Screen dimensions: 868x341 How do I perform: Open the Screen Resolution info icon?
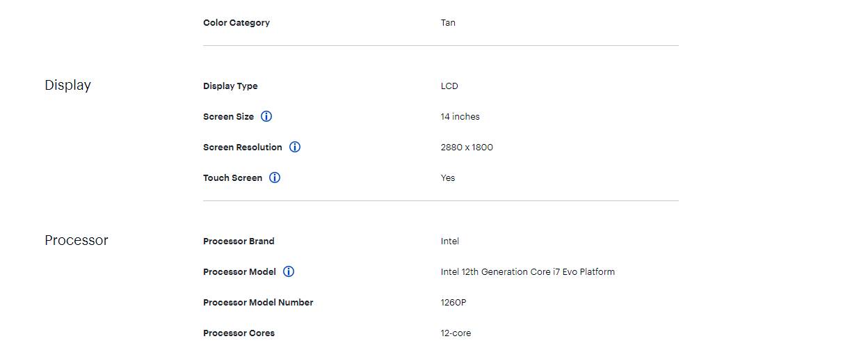295,147
